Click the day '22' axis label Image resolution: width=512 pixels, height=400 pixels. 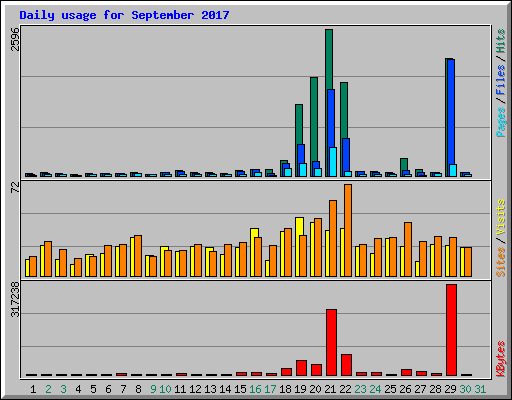(345, 389)
